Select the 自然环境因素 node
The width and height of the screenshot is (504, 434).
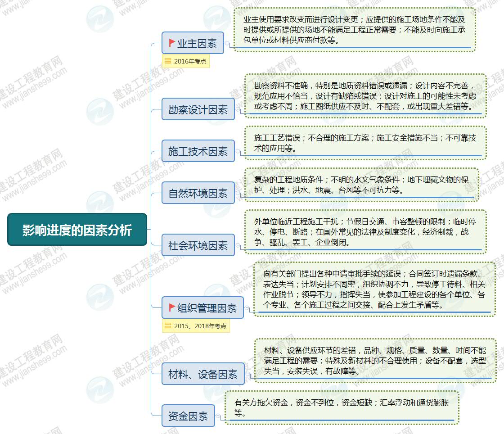[x=198, y=194]
